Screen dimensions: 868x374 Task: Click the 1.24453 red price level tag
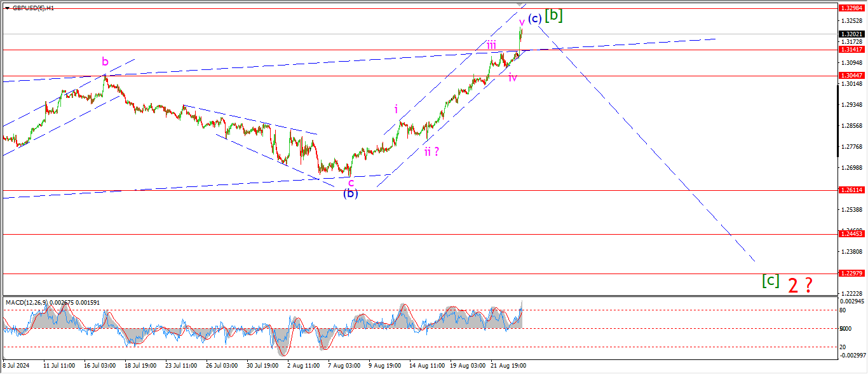coord(851,234)
